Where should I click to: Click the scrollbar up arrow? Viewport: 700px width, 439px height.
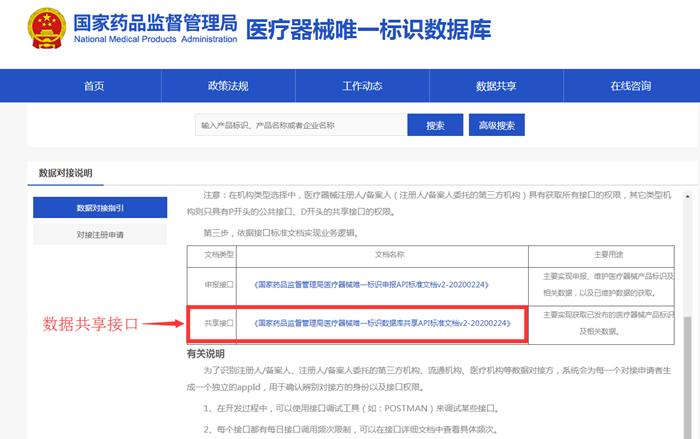tap(688, 197)
